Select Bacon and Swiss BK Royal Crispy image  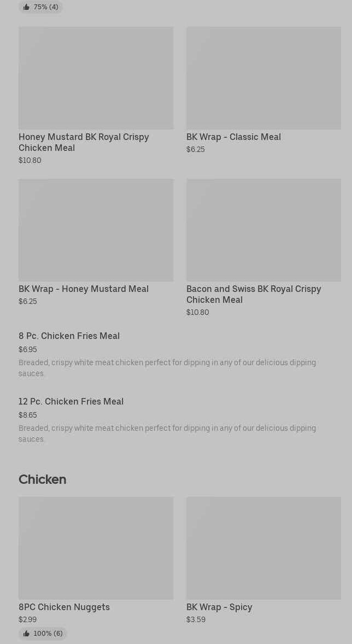click(263, 230)
